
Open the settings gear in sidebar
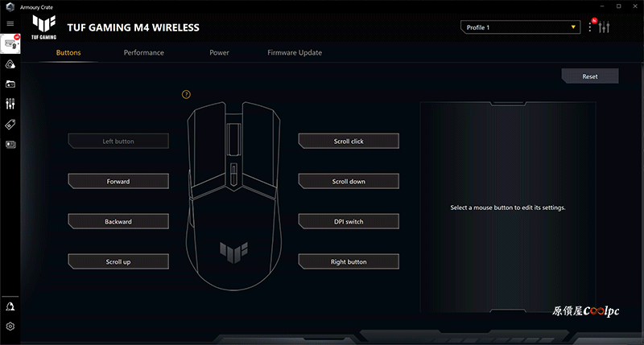click(10, 327)
